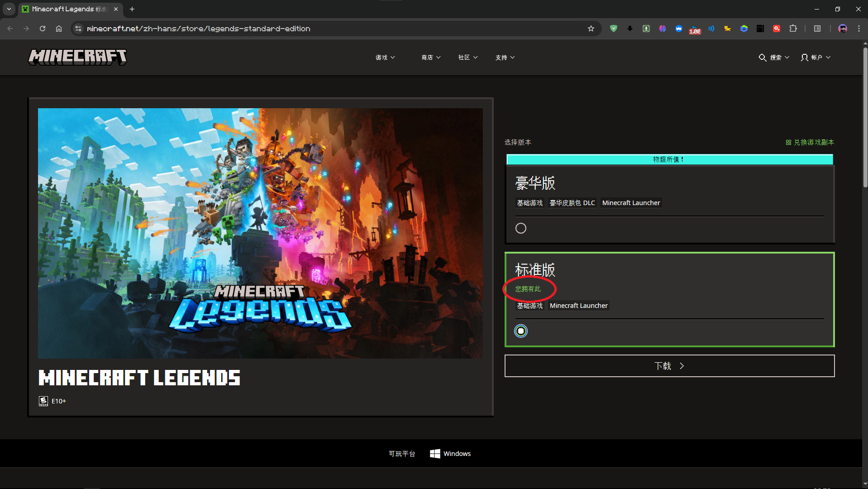Reload the current page
The image size is (868, 489).
43,29
